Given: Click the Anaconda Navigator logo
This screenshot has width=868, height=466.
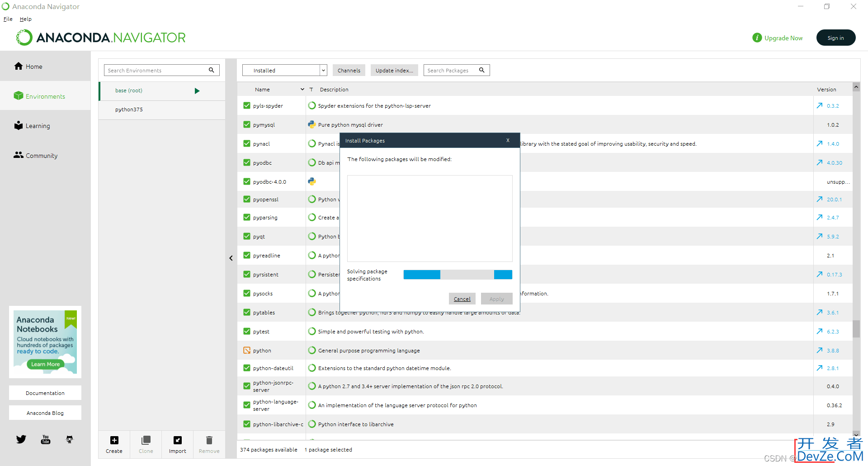Looking at the screenshot, I should pyautogui.click(x=101, y=38).
